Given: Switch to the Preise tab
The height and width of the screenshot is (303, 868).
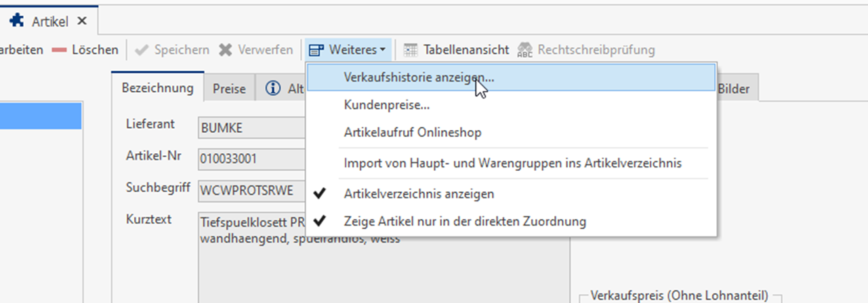Looking at the screenshot, I should point(229,89).
